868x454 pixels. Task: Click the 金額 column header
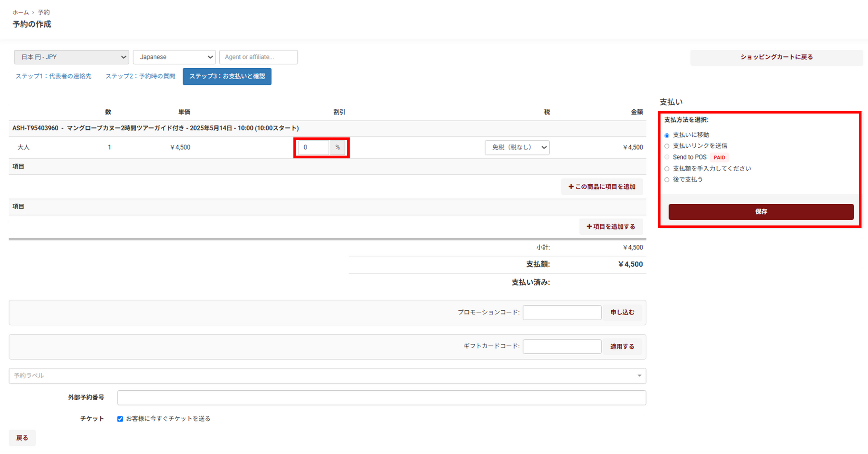click(x=637, y=112)
